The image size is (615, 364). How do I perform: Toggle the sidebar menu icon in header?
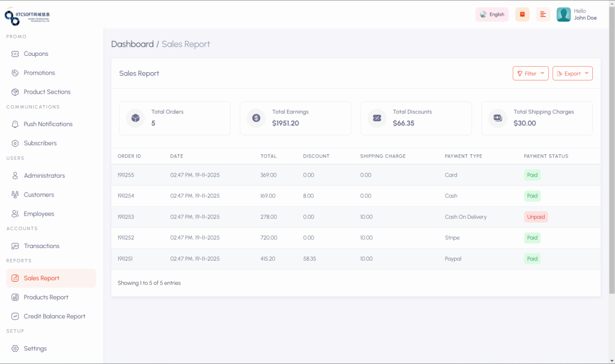pos(543,14)
